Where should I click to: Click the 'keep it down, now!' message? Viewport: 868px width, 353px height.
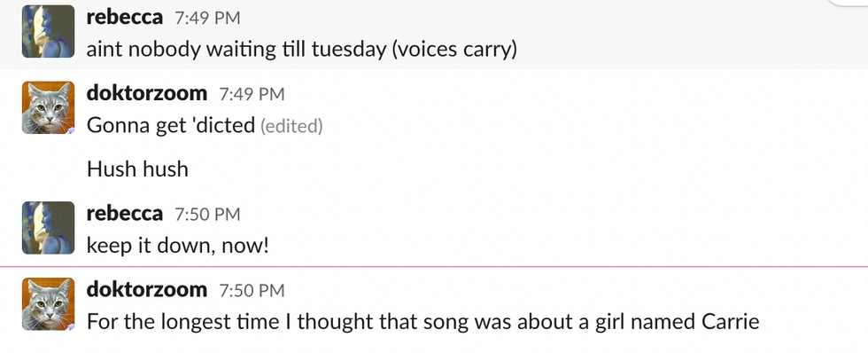178,246
